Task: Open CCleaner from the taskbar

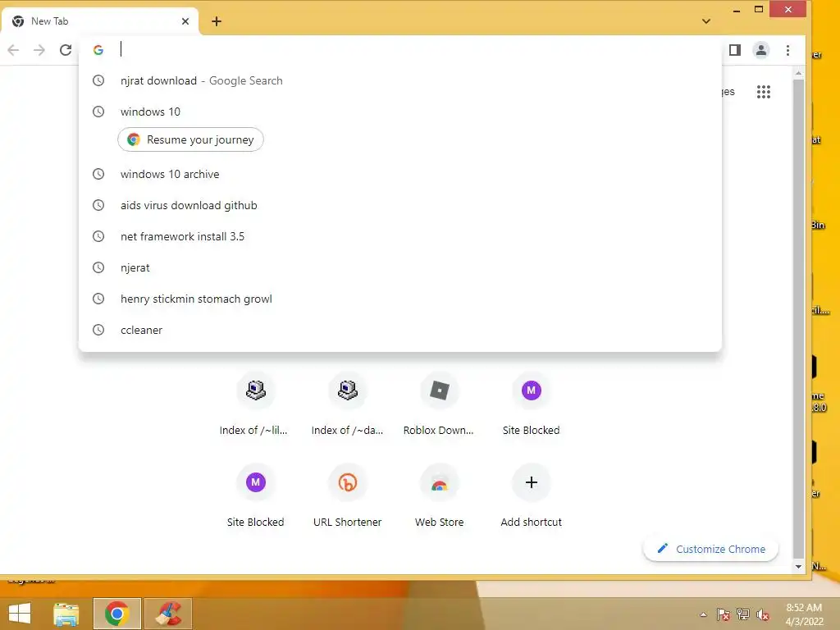Action: (x=168, y=614)
